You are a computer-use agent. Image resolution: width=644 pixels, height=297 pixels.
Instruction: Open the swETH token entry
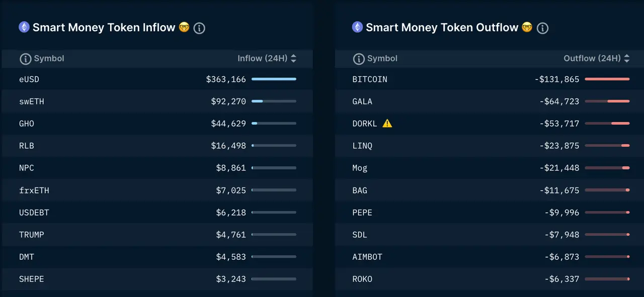tap(32, 101)
